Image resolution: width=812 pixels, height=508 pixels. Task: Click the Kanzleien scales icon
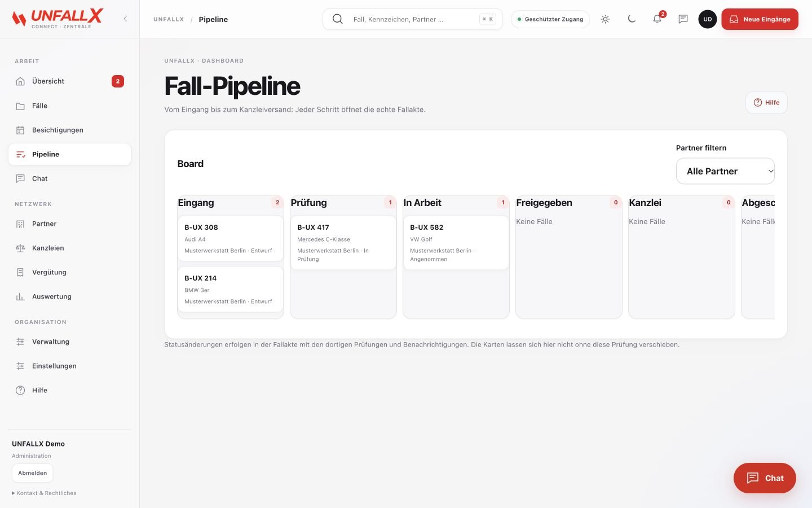(x=20, y=248)
